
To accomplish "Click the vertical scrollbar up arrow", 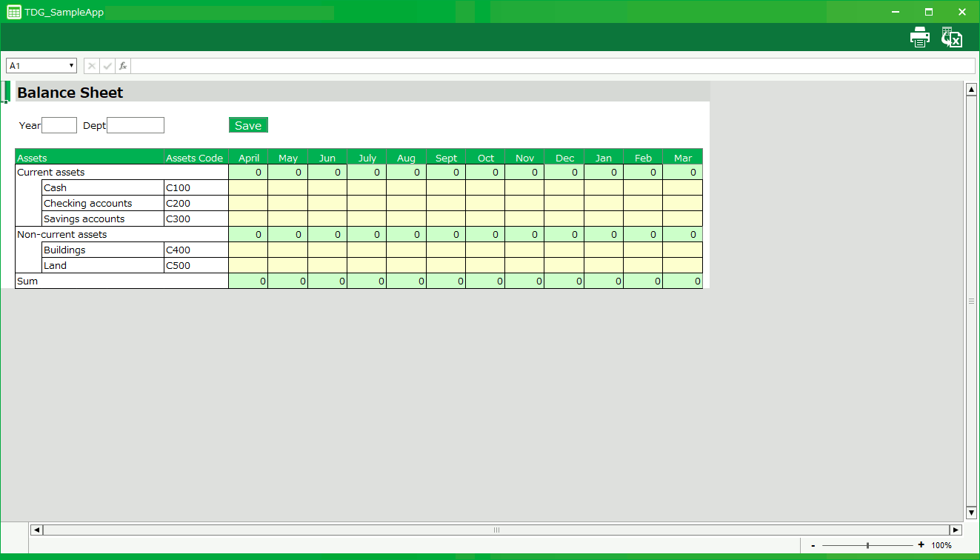I will pyautogui.click(x=971, y=90).
